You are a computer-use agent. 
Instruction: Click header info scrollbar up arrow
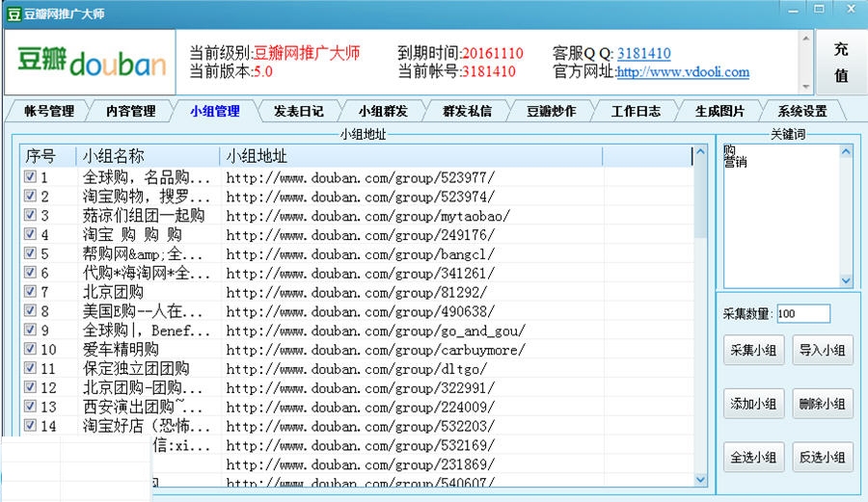click(x=805, y=39)
